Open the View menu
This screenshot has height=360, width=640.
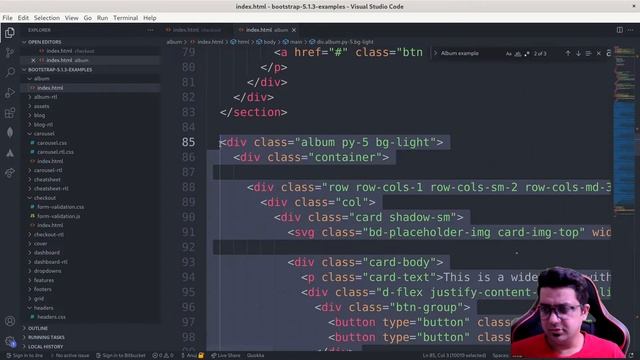pyautogui.click(x=71, y=18)
